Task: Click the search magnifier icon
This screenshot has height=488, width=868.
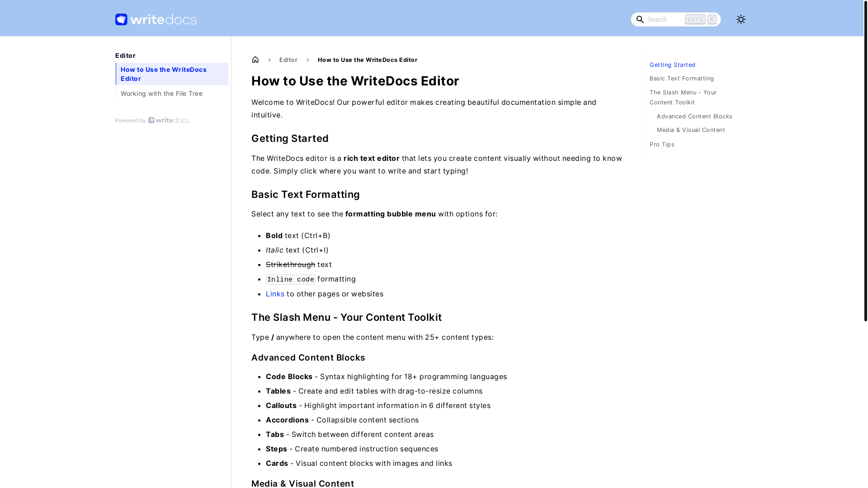Action: 640,19
